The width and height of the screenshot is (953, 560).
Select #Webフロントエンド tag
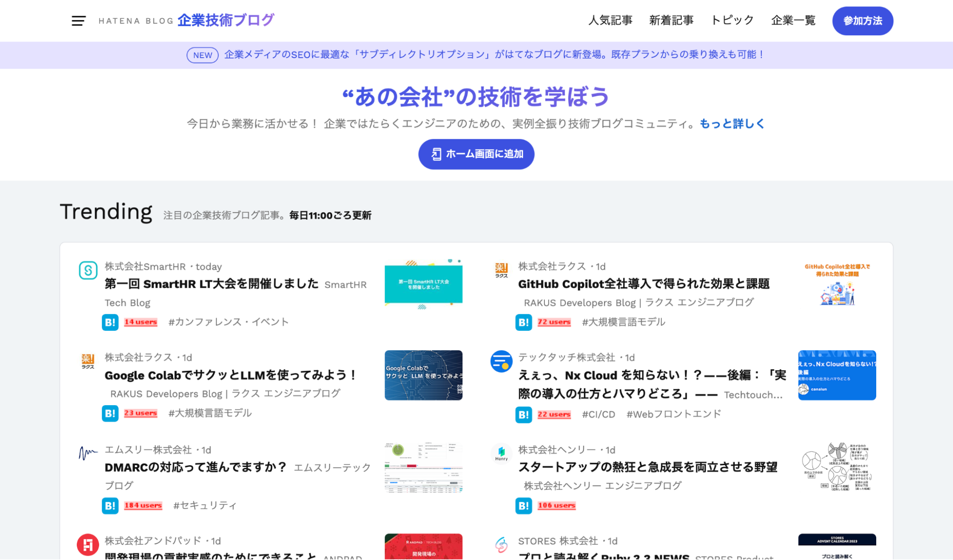pos(674,415)
